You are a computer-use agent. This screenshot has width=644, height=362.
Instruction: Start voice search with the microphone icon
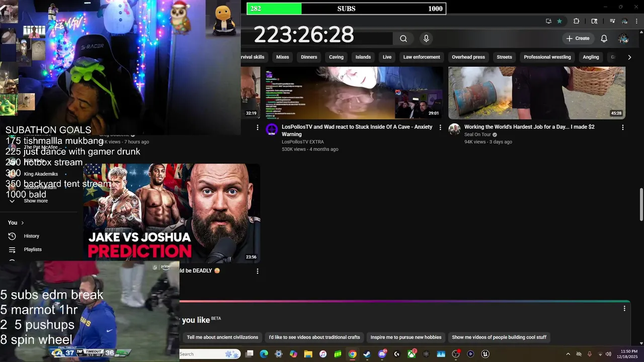[426, 38]
